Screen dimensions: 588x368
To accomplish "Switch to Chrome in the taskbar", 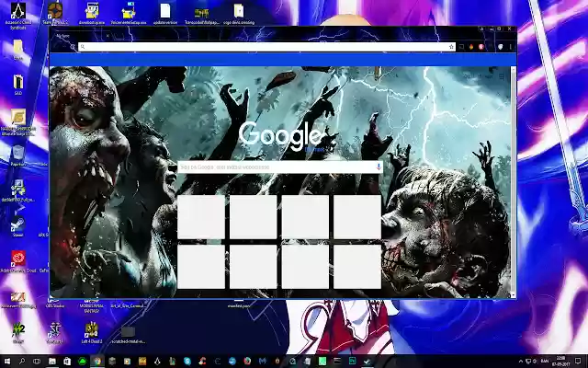I will coord(97,362).
